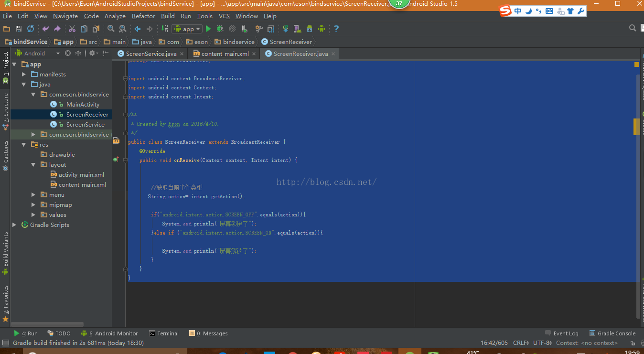Click the Cut scissors icon
The image size is (644, 354).
tap(72, 29)
